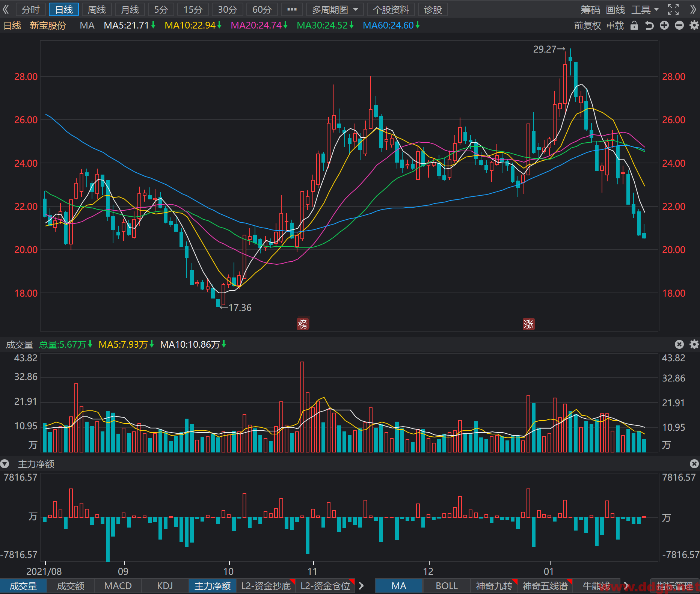This screenshot has height=594, width=700.
Task: Select 月线 monthly chart tab
Action: 130,9
